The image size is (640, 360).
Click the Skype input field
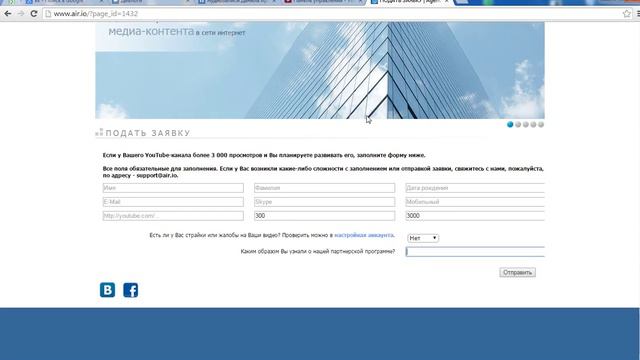[x=324, y=202]
